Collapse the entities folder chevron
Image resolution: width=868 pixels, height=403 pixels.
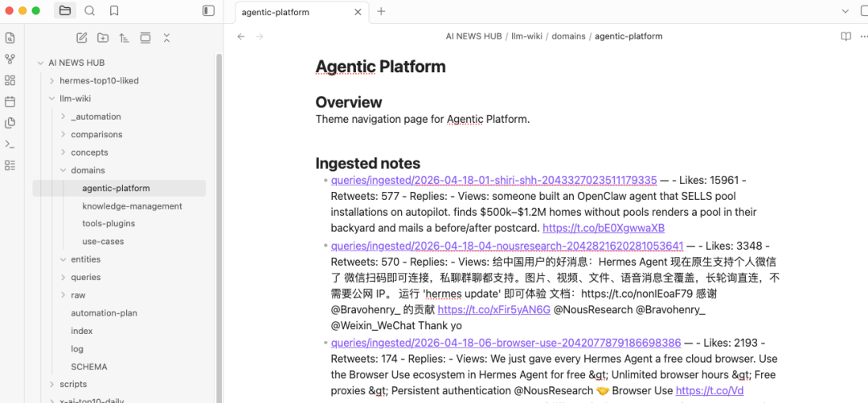[x=63, y=259]
